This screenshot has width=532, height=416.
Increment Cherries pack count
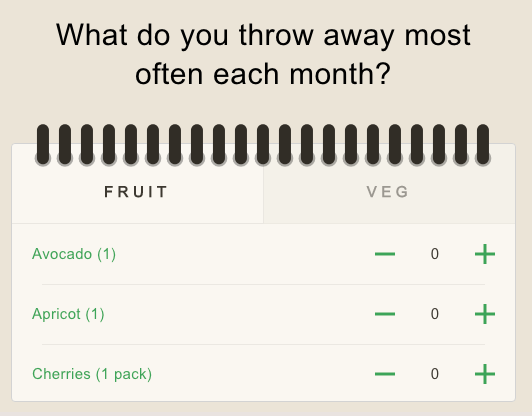484,374
